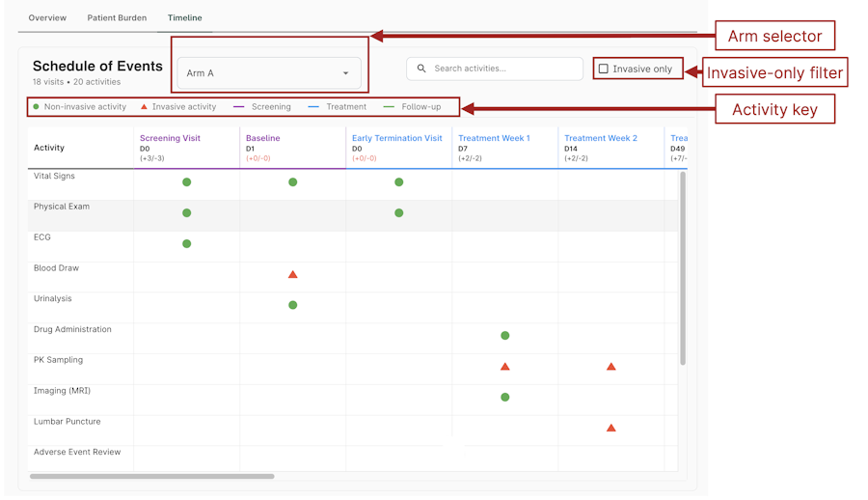
Task: Click Blood Draw invasive triangle under Baseline
Action: point(293,274)
